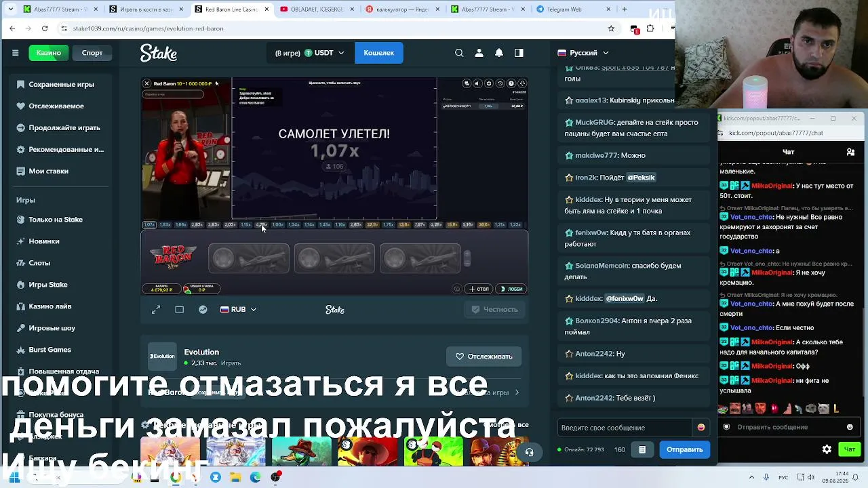Enter fullscreen game mode

[156, 310]
